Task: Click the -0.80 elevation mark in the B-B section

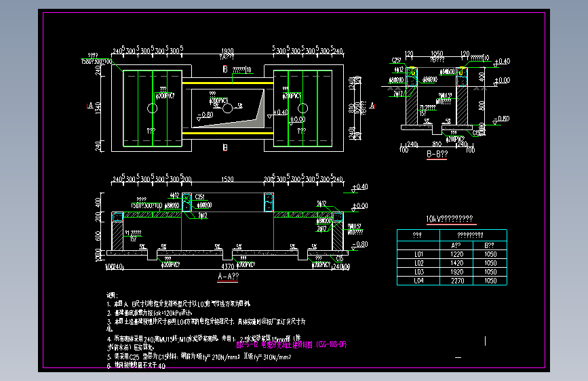Action: [x=501, y=119]
